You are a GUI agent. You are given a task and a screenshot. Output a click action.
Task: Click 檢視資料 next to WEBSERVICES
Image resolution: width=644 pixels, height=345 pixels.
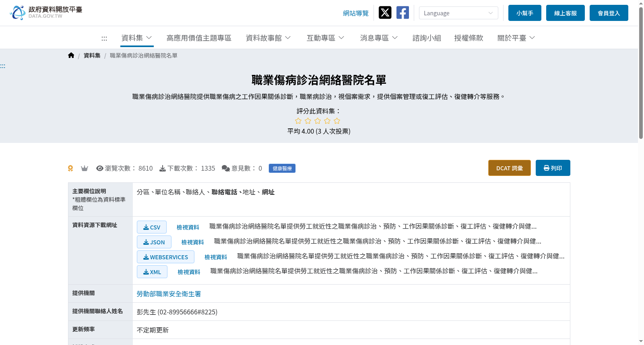pos(216,257)
